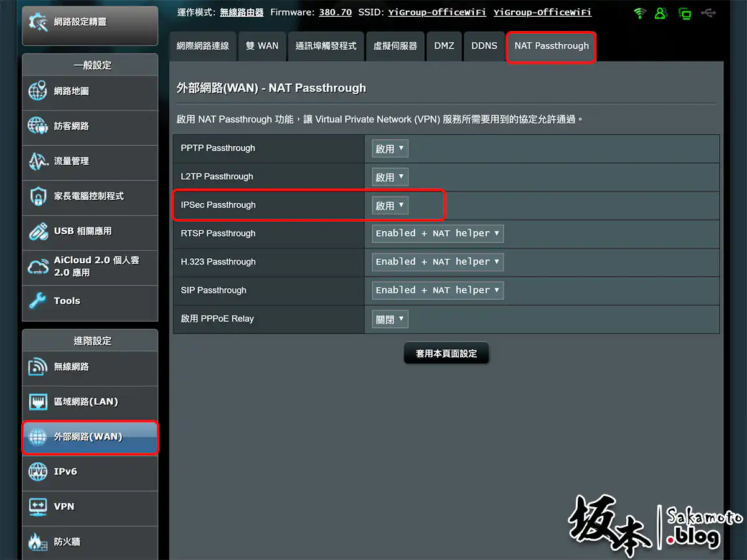This screenshot has width=747, height=560.
Task: Open the RTSP Passthrough dropdown
Action: point(438,234)
